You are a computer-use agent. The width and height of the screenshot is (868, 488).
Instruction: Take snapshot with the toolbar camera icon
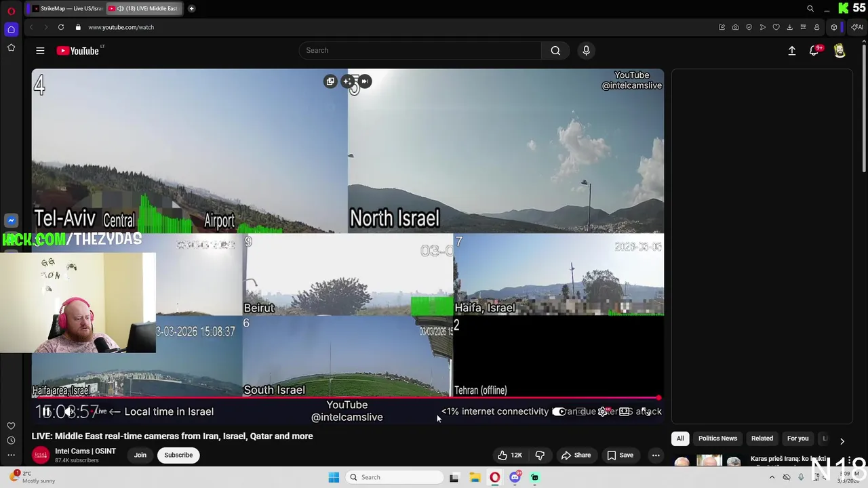click(x=736, y=27)
